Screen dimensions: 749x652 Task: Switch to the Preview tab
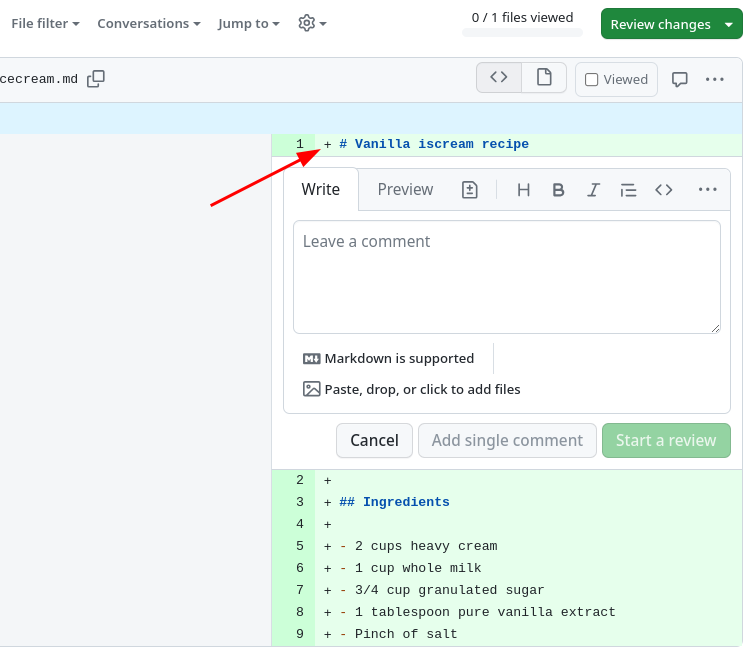405,190
